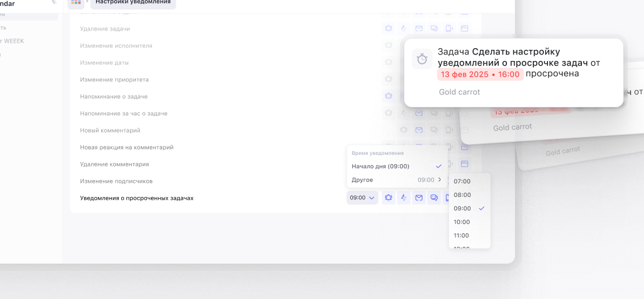Click Gold carrot in front notification card
The height and width of the screenshot is (299, 644).
459,92
